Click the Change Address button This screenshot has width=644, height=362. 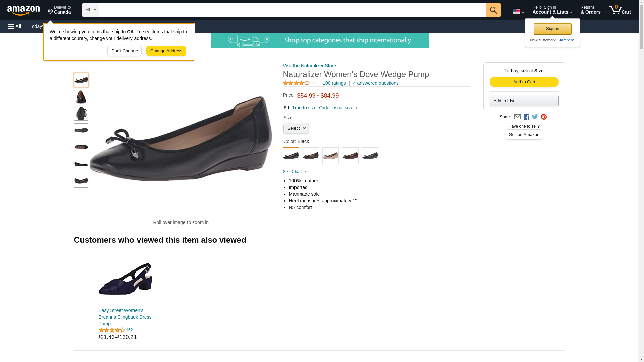pyautogui.click(x=166, y=51)
